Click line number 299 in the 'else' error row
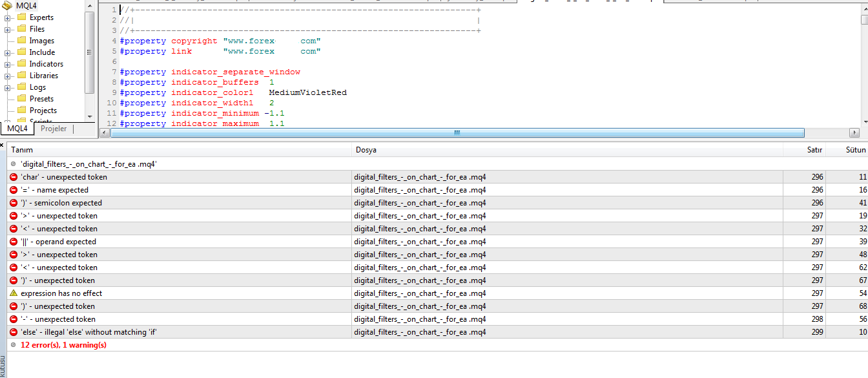This screenshot has width=868, height=378. (817, 332)
